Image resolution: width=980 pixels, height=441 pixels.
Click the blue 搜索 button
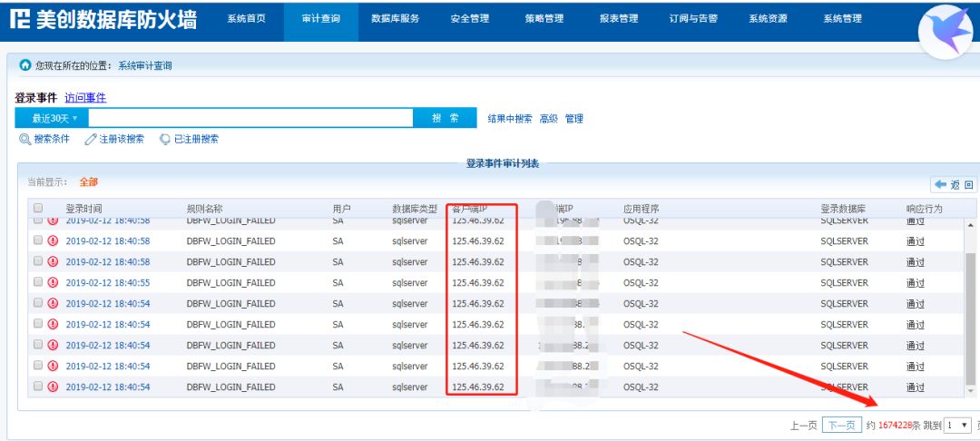click(446, 118)
